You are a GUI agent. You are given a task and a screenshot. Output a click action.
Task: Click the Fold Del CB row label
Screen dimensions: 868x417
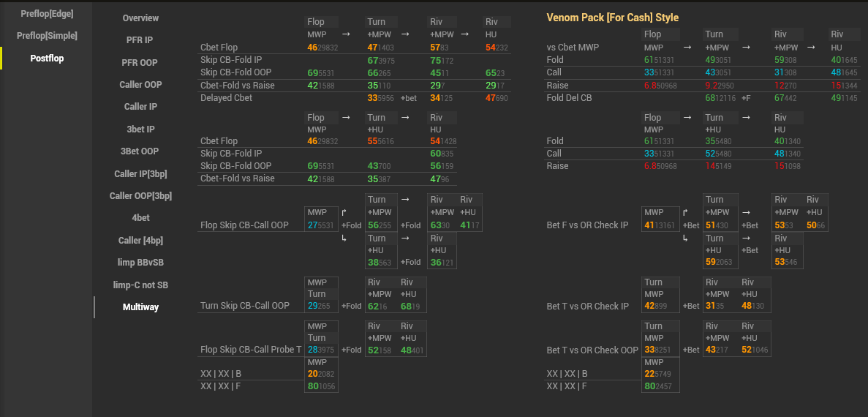pyautogui.click(x=569, y=97)
